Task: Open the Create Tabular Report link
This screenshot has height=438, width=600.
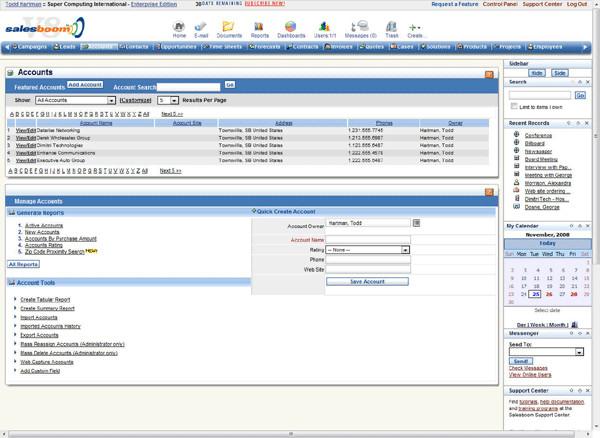Action: [x=45, y=300]
